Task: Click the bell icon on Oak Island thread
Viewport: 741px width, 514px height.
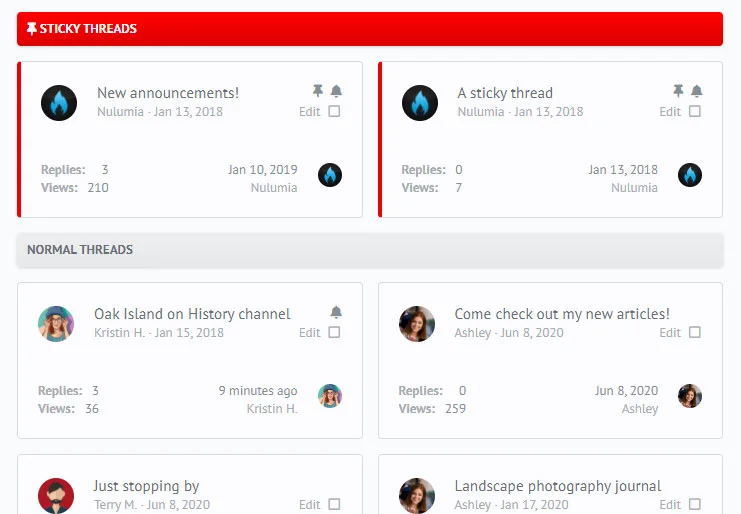Action: (x=336, y=312)
